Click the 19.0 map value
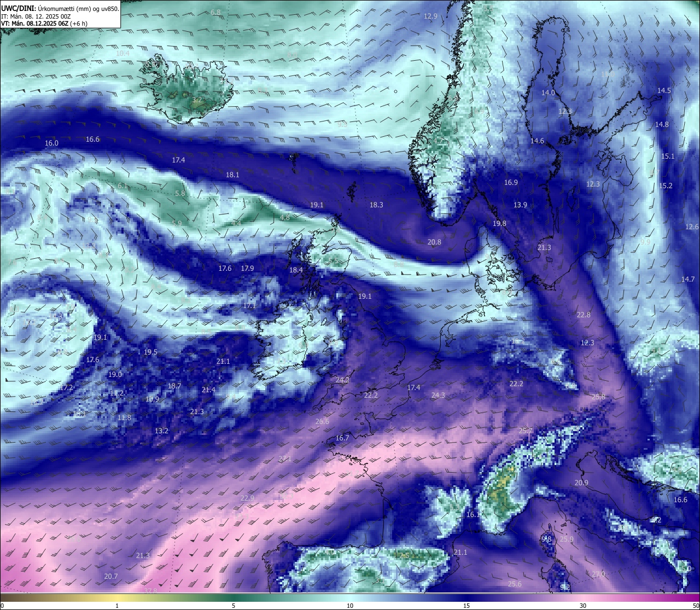Viewport: 700px width, 610px height. point(115,374)
